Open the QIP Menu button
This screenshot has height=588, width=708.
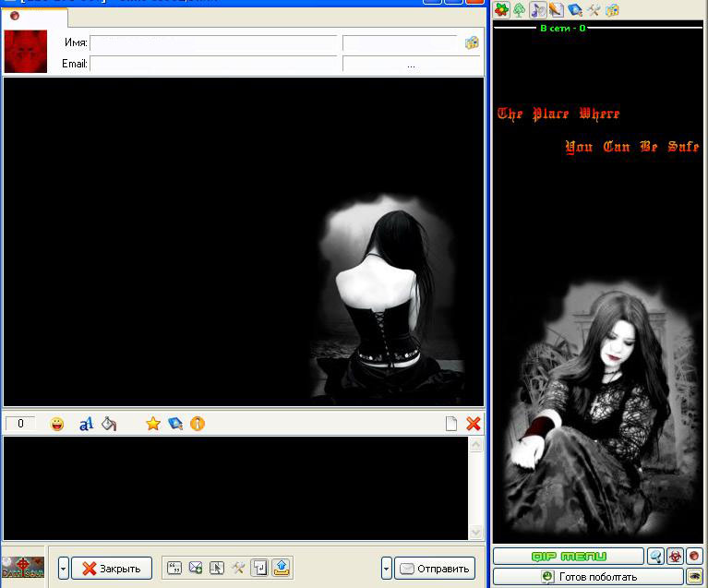point(569,557)
